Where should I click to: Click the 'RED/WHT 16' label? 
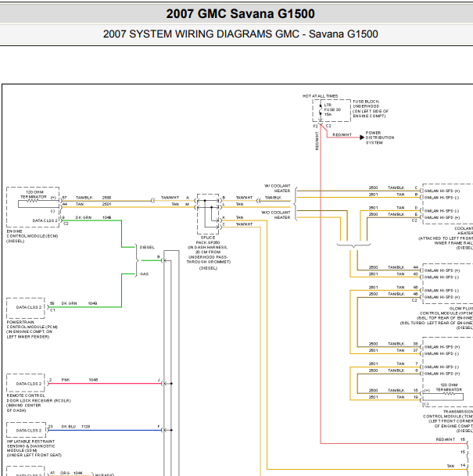(x=450, y=439)
